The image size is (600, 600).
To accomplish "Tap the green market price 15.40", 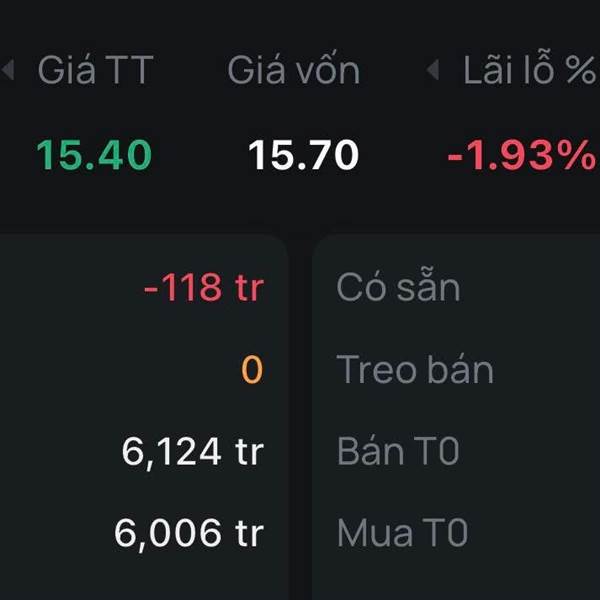I will coord(94,155).
